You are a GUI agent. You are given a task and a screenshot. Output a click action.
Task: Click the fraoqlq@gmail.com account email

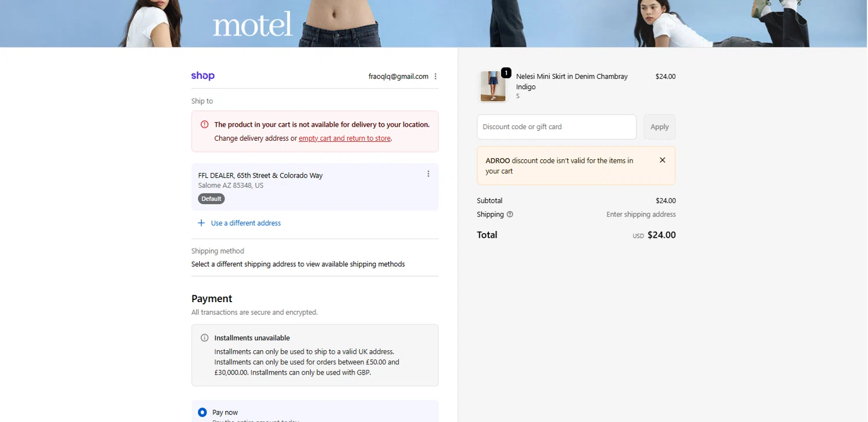click(x=398, y=76)
